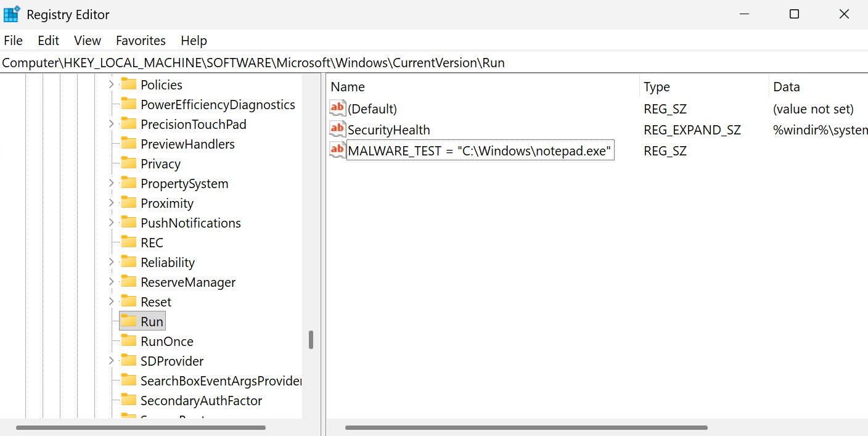Click the tree pane horizontal scrollbar thumb
This screenshot has width=868, height=436.
[141, 427]
